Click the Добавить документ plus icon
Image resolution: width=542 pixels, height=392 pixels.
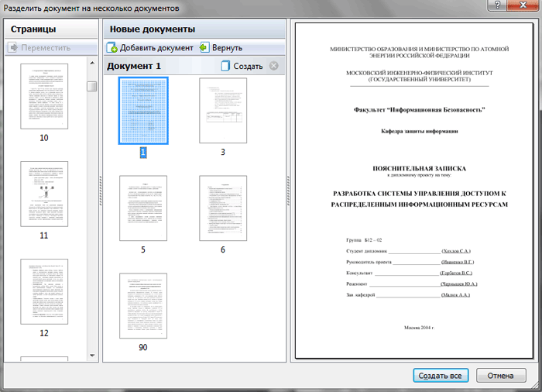[x=111, y=47]
